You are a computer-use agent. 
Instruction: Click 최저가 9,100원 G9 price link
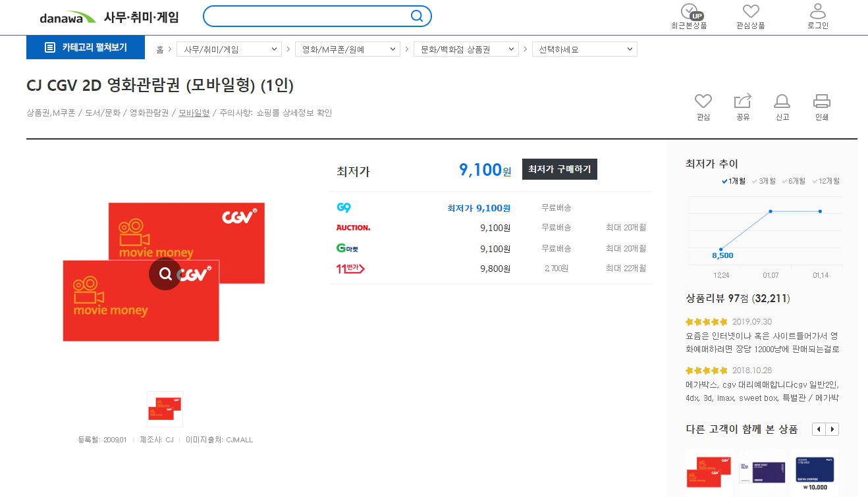479,208
